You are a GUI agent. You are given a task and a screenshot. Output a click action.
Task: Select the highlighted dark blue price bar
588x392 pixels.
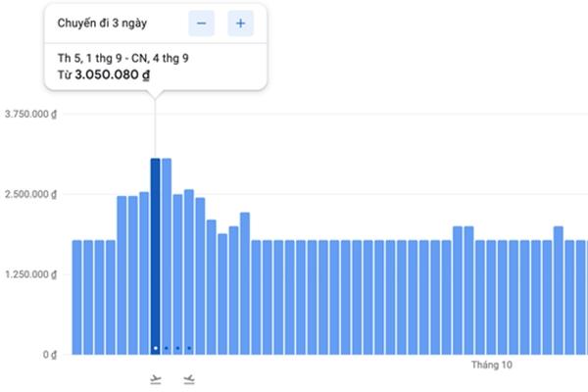tap(155, 255)
